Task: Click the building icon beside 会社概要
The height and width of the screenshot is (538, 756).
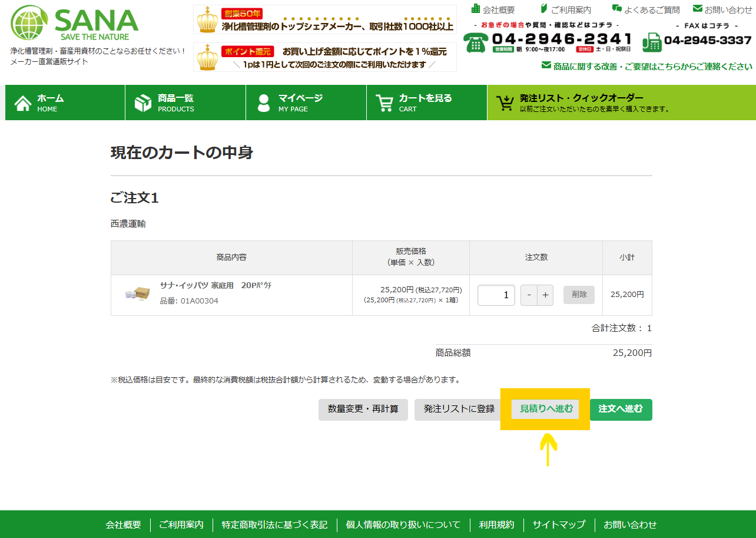Action: [x=476, y=9]
